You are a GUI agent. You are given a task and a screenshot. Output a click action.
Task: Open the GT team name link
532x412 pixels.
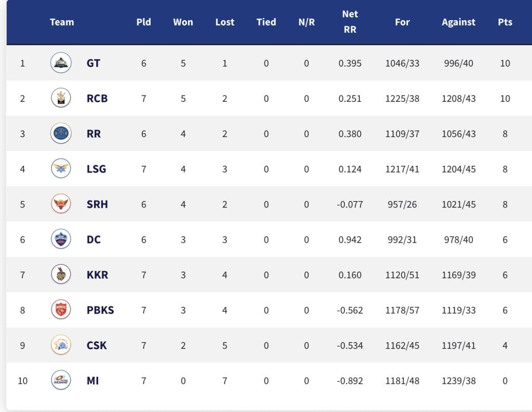pos(94,63)
